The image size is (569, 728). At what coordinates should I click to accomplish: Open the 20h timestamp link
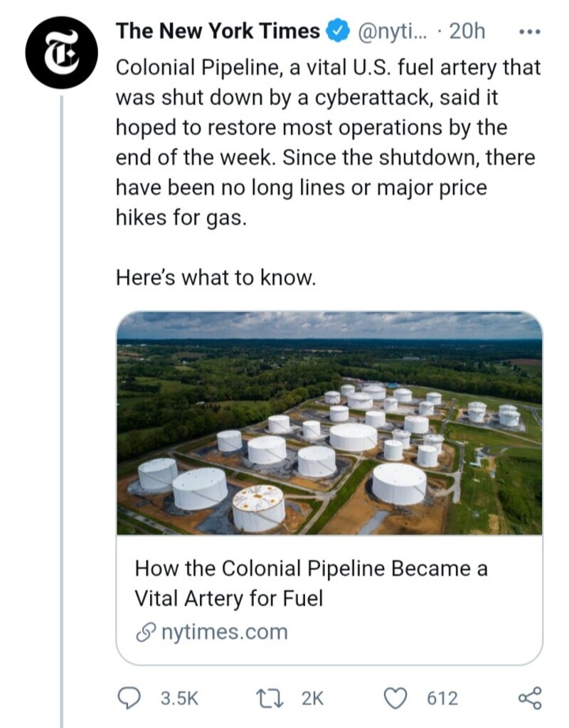pyautogui.click(x=468, y=31)
